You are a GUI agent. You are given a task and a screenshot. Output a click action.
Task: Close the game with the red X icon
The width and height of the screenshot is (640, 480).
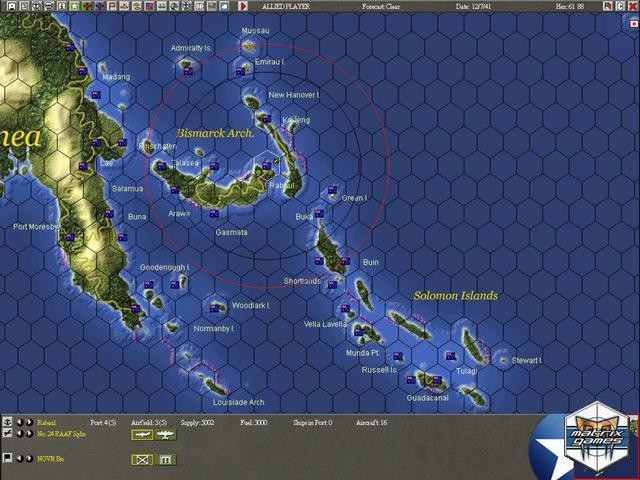633,6
